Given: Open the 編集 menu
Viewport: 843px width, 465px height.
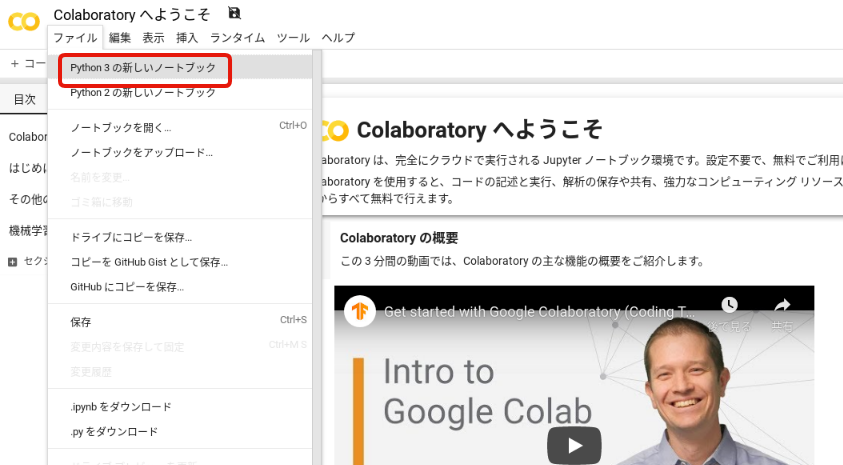Looking at the screenshot, I should coord(120,38).
